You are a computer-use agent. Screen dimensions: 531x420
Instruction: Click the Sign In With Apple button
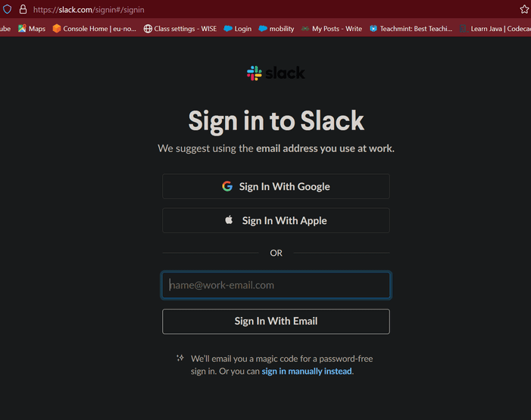276,221
